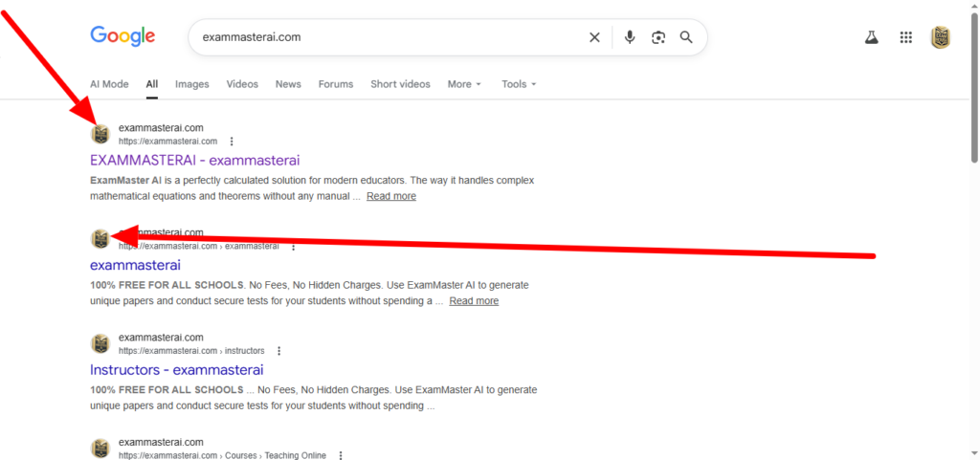Open EXAMMASTERAI - exammasterai result link
The height and width of the screenshot is (460, 980).
195,161
